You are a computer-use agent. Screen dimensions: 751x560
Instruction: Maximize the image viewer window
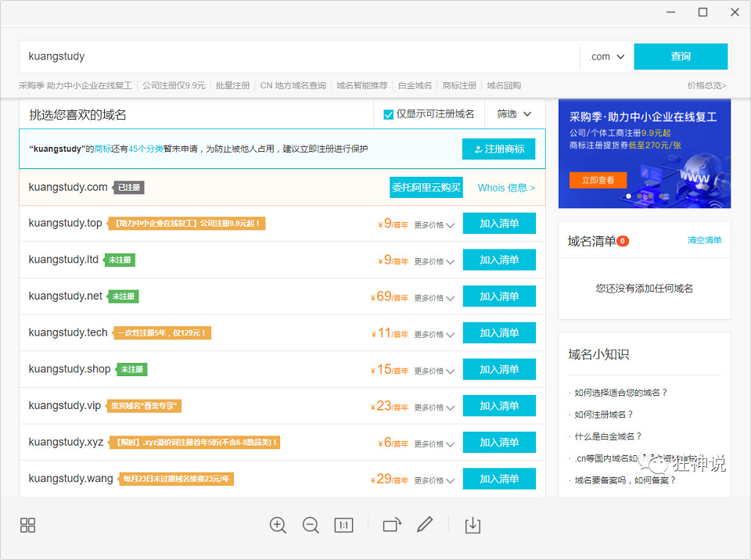click(702, 12)
